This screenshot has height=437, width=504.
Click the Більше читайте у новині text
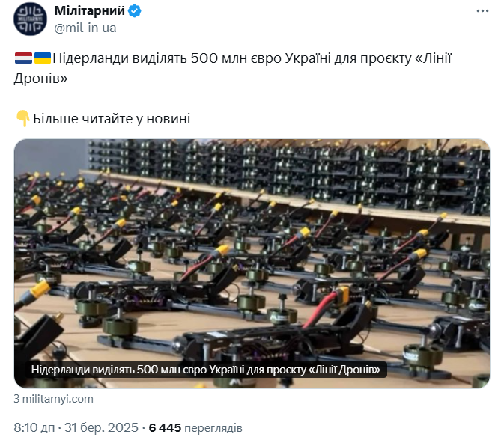pos(112,119)
